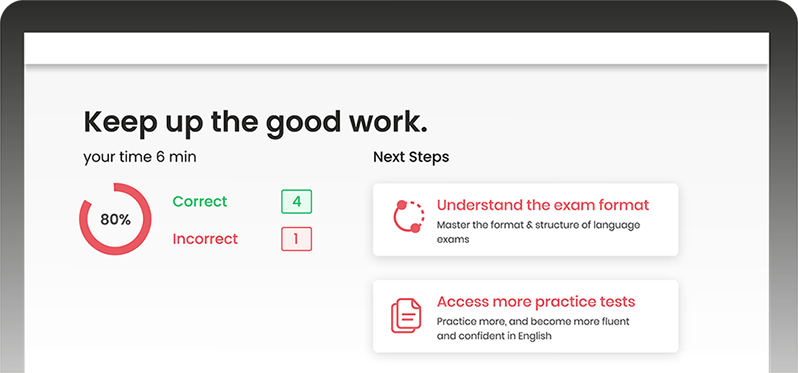
Task: Click the Master the format description text
Action: pyautogui.click(x=538, y=232)
